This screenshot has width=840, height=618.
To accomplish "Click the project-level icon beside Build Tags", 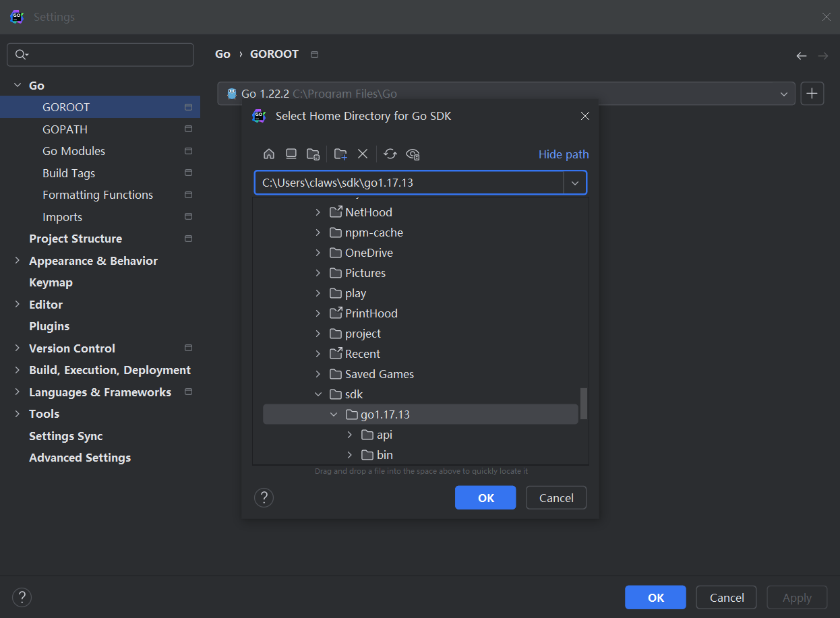I will coord(188,173).
